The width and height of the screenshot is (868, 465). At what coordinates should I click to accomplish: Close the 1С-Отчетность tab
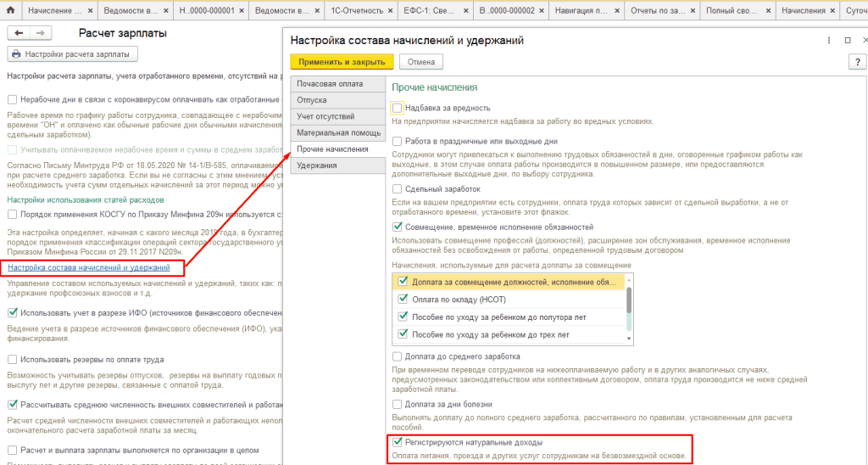(390, 10)
